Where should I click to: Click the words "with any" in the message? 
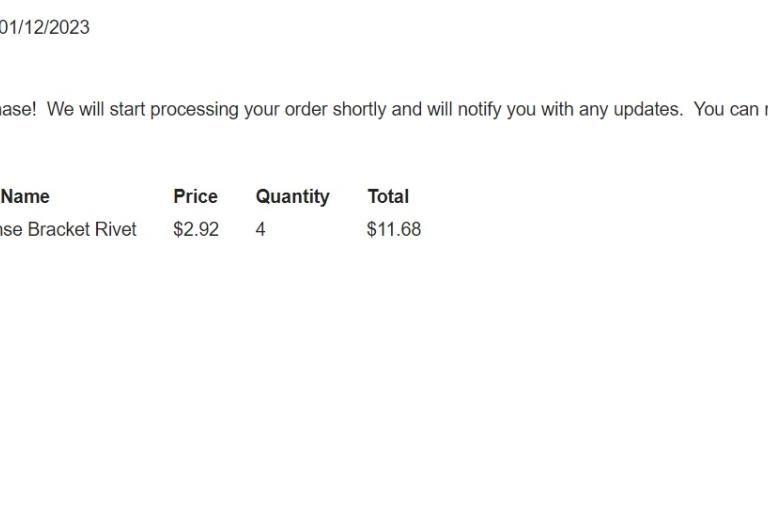click(x=575, y=110)
